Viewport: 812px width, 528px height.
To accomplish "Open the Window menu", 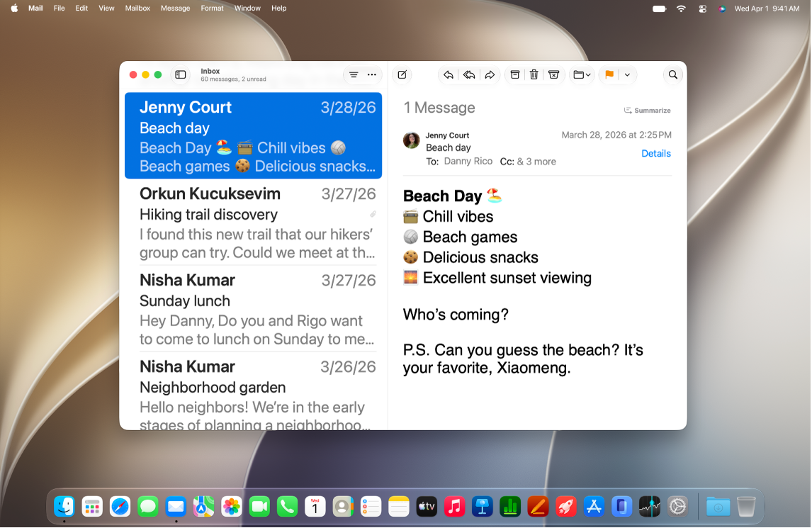I will [247, 9].
